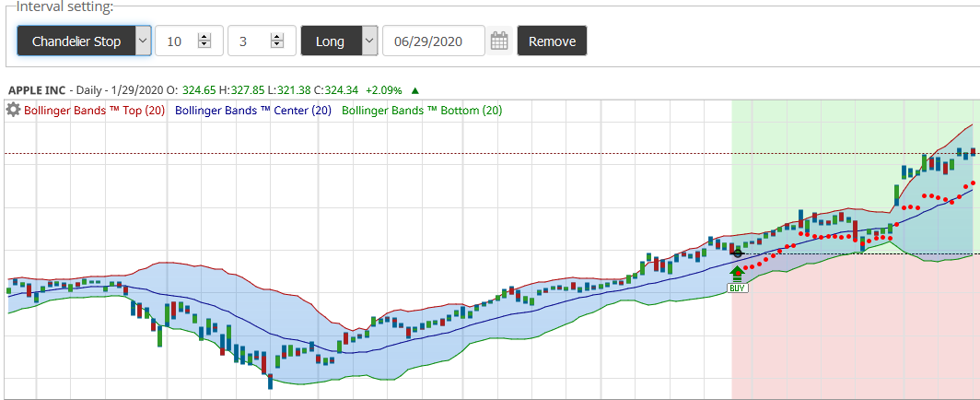Click the period input showing 10
This screenshot has width=980, height=400.
pos(177,41)
